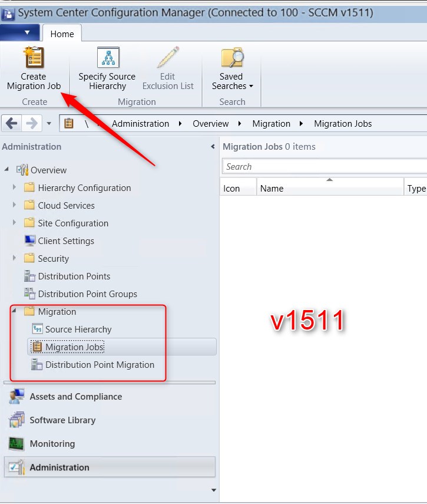This screenshot has width=427, height=504.
Task: Open the blue application menu dropdown
Action: click(20, 32)
